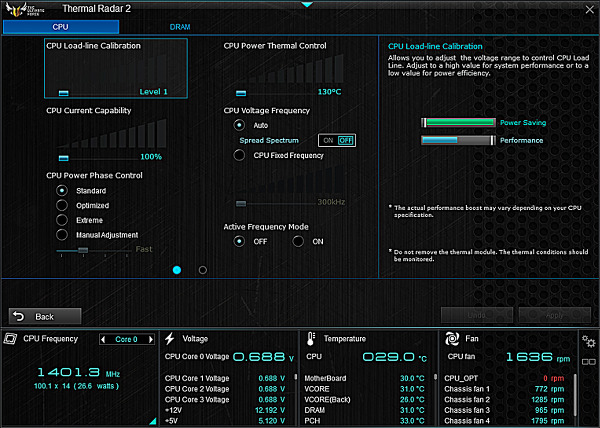
Task: Adjust CPU Load-line Calibration slider handle
Action: (x=64, y=93)
